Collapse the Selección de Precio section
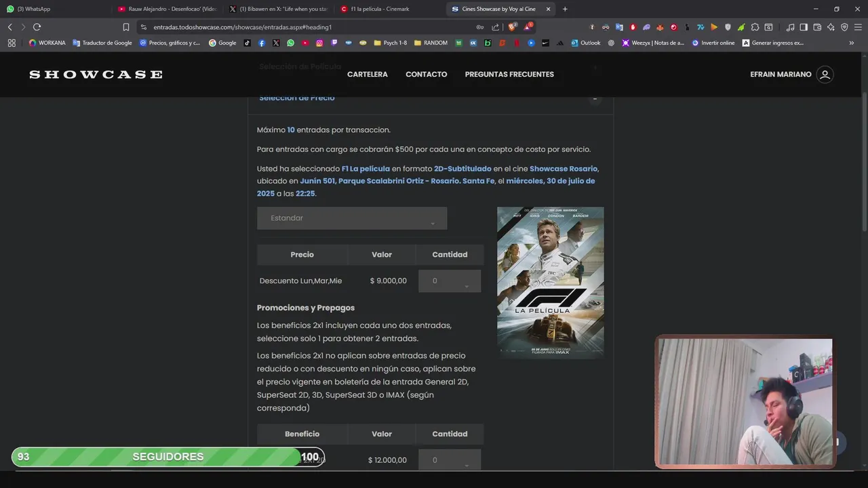Viewport: 868px width, 488px height. [595, 98]
